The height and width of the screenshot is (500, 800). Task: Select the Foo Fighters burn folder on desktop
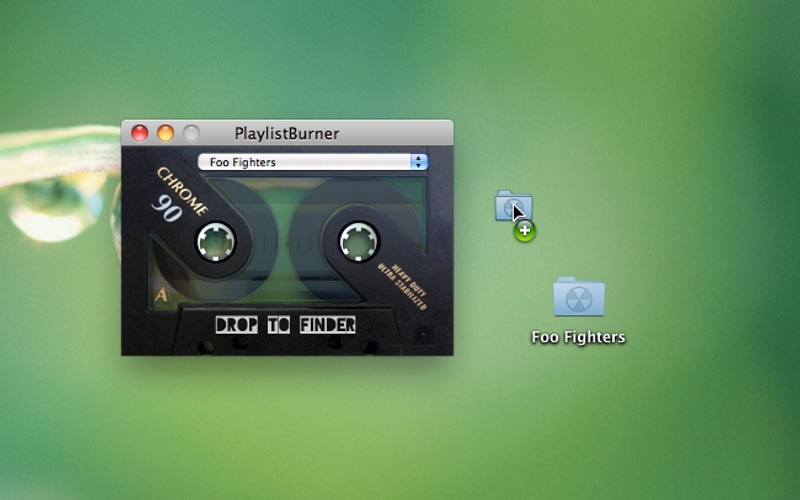coord(579,297)
